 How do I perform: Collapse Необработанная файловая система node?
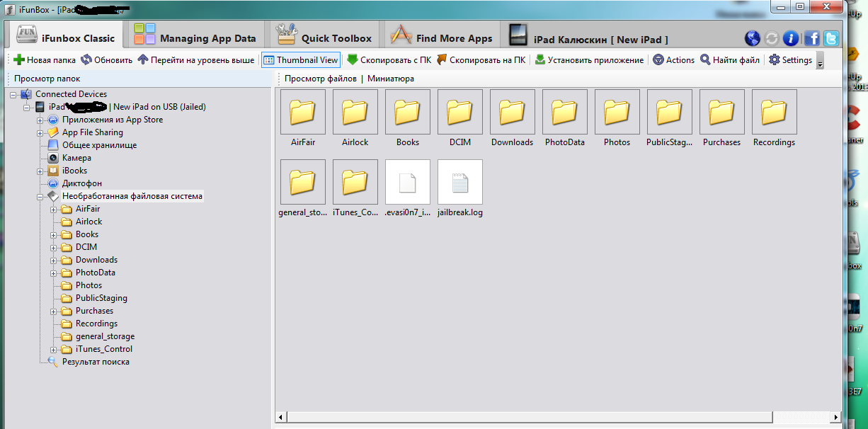coord(40,196)
